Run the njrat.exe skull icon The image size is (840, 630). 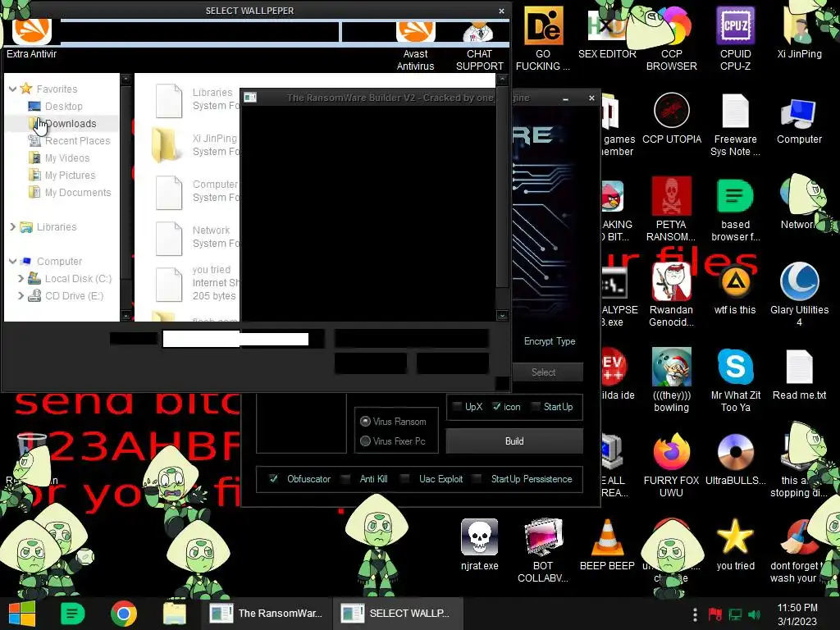point(479,545)
